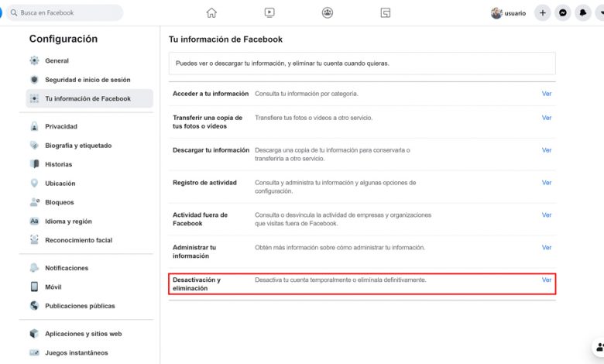Click the usuario profile name
Image resolution: width=604 pixels, height=364 pixels.
[515, 13]
